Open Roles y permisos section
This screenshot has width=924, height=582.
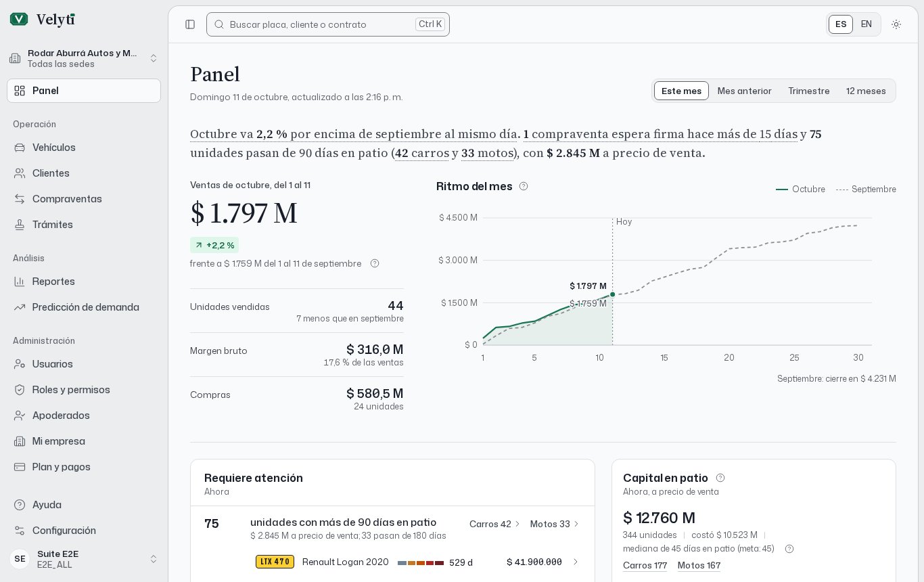tap(84, 390)
